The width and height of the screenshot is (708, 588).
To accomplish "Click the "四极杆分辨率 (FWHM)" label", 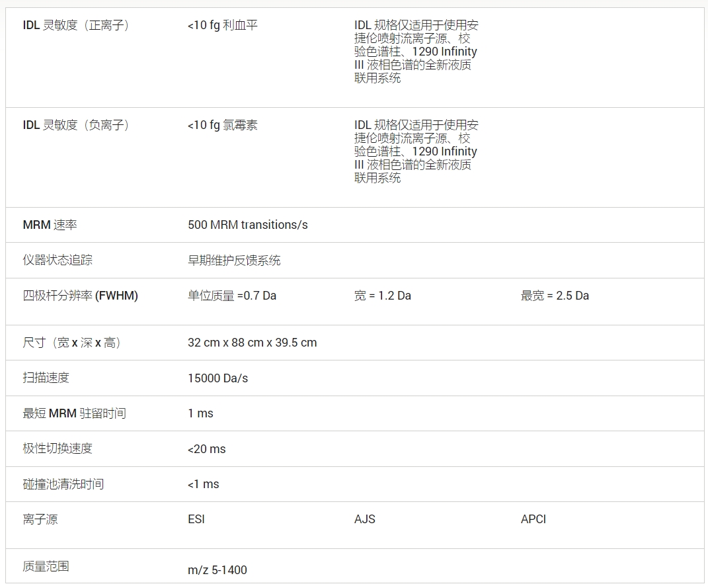I will (80, 296).
